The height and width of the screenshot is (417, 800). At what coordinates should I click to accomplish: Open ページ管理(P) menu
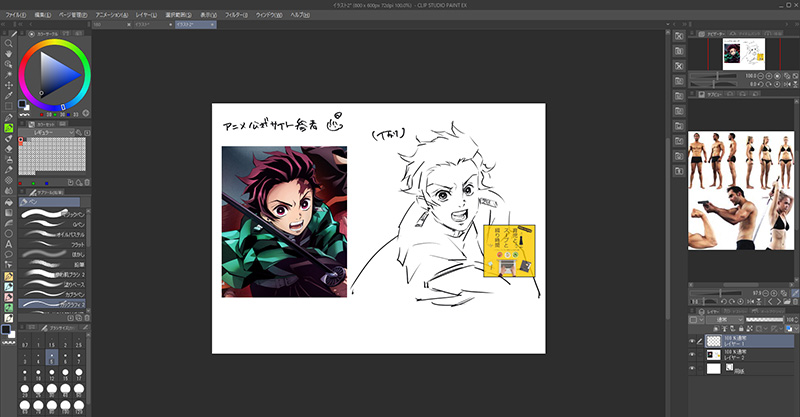(73, 15)
